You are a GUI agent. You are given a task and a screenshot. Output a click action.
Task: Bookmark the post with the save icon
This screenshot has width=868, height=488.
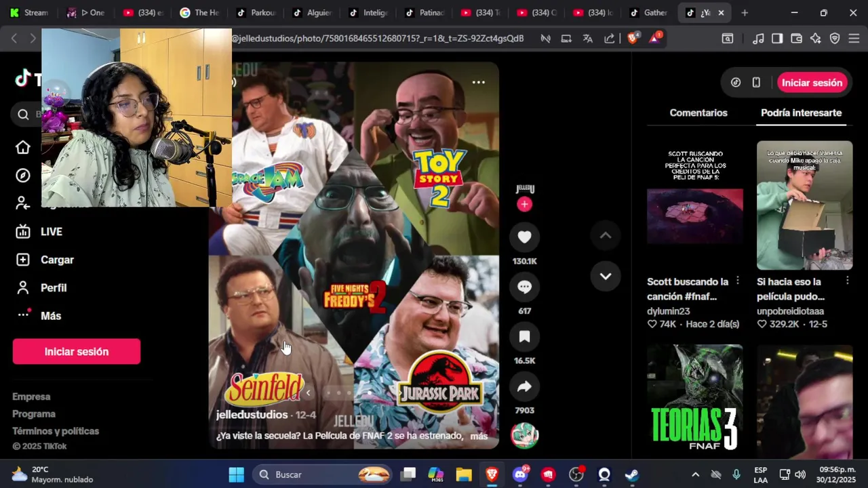pyautogui.click(x=524, y=337)
